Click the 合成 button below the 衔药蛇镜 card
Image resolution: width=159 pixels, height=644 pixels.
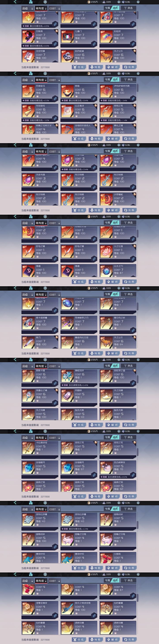pyautogui.click(x=79, y=67)
